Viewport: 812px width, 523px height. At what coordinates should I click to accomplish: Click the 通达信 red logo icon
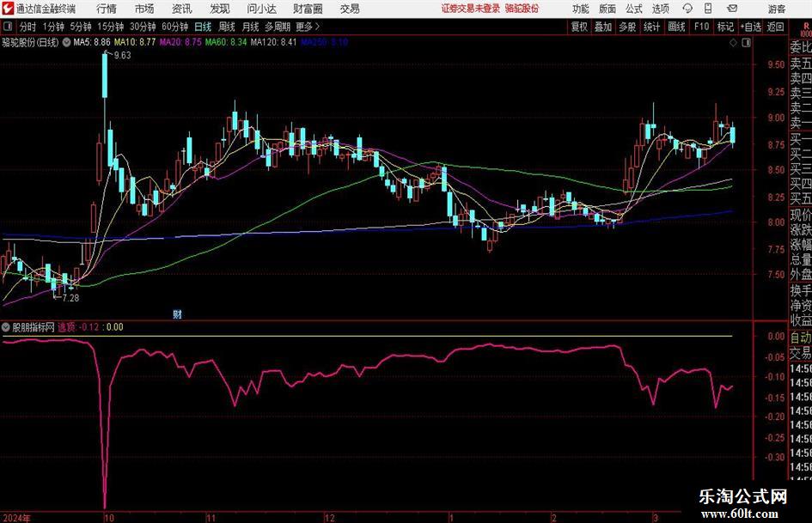click(7, 9)
